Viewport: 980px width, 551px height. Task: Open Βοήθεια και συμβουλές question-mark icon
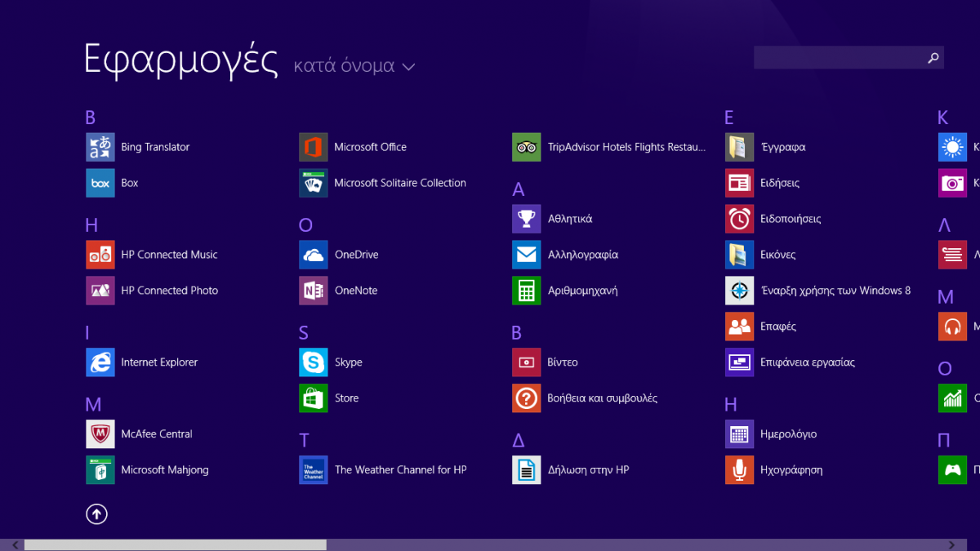[x=527, y=398]
